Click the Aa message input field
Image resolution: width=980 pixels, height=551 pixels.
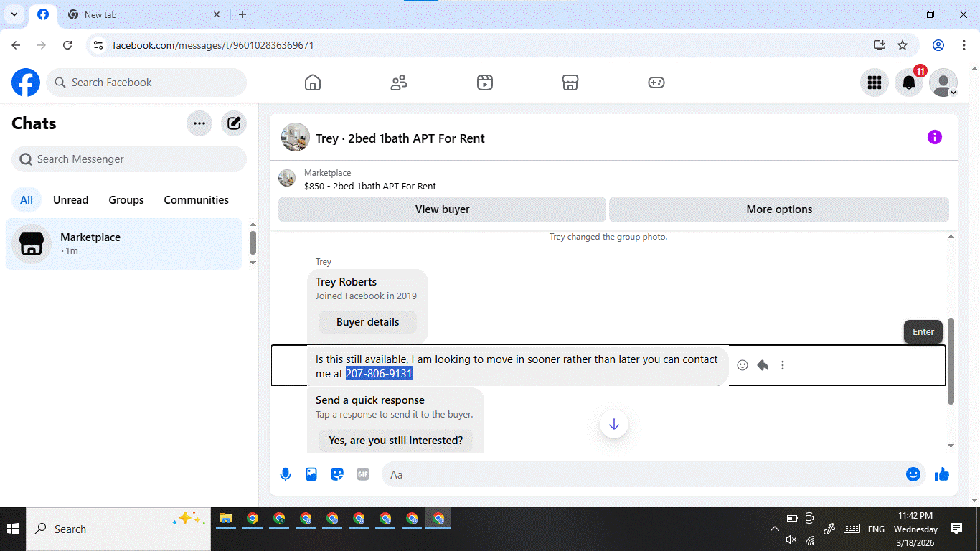pyautogui.click(x=642, y=474)
